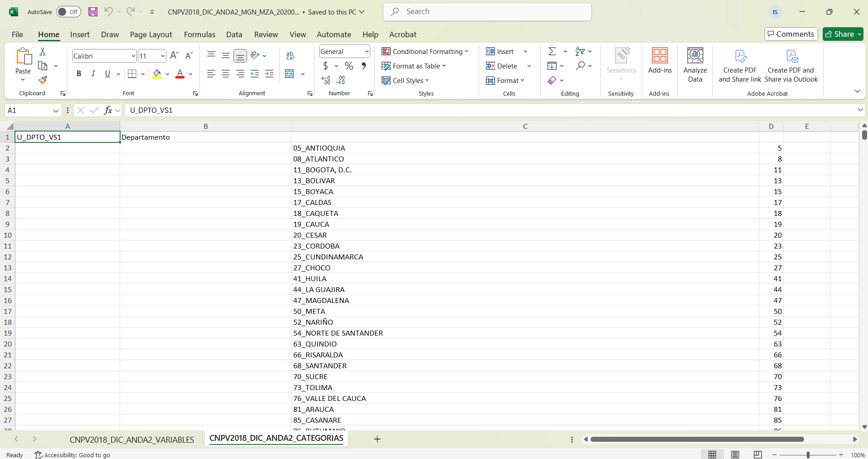Click the Percent Style icon
Viewport: 868px width, 459px height.
pyautogui.click(x=349, y=66)
